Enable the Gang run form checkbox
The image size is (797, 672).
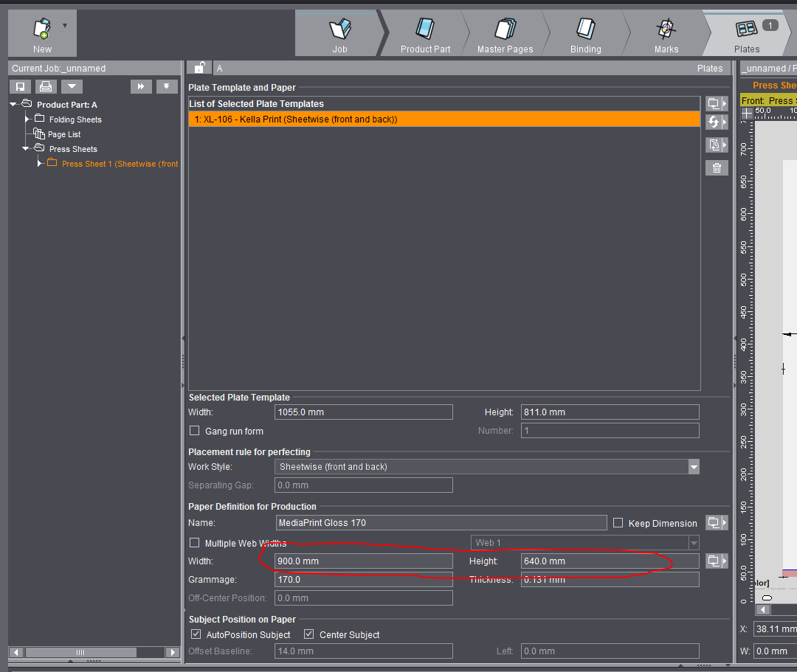[195, 431]
